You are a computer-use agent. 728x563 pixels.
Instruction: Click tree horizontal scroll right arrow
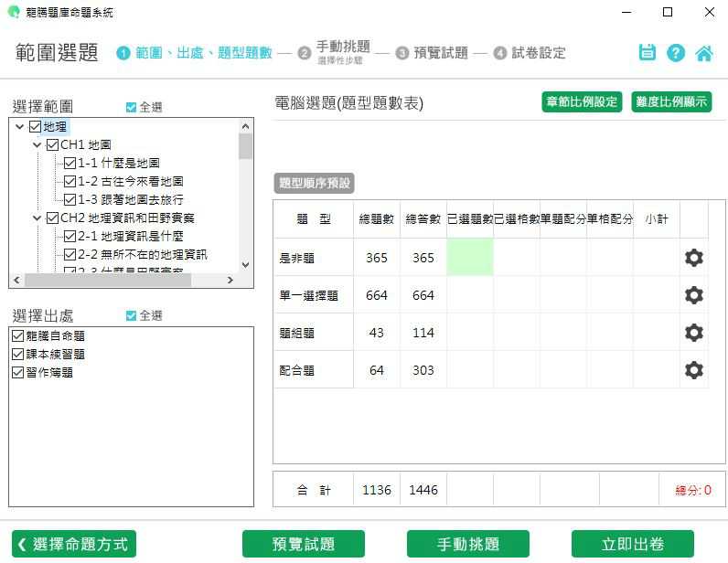230,280
